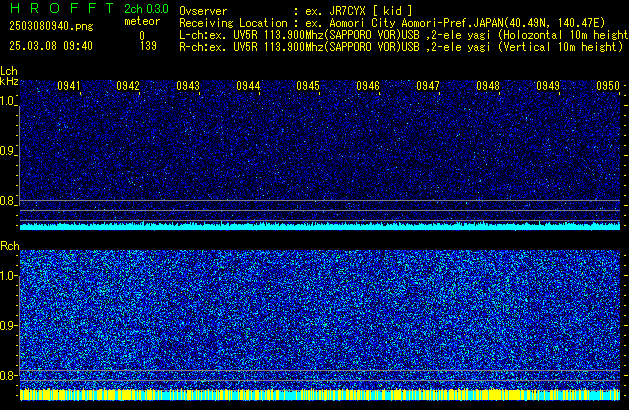Select the 0944 time marker
The width and height of the screenshot is (629, 410).
248,86
